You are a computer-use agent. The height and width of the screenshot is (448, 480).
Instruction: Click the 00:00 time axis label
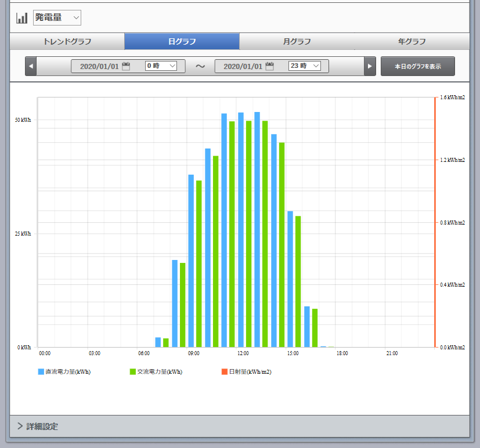[45, 353]
